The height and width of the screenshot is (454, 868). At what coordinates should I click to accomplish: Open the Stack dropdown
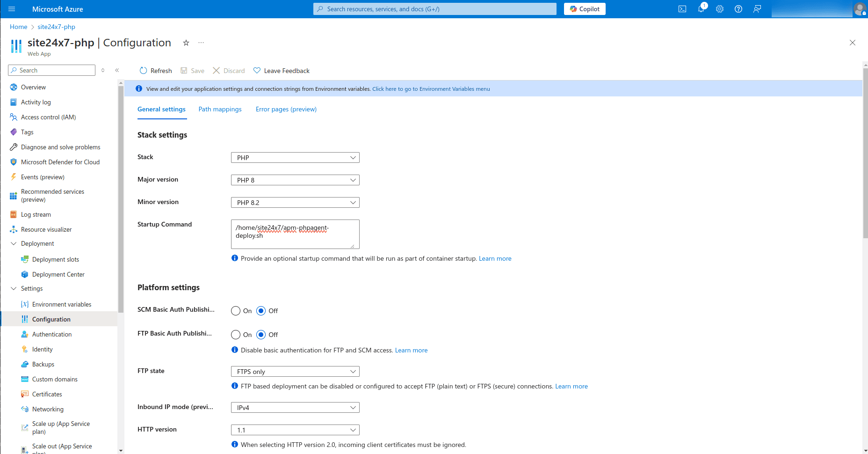pyautogui.click(x=295, y=157)
